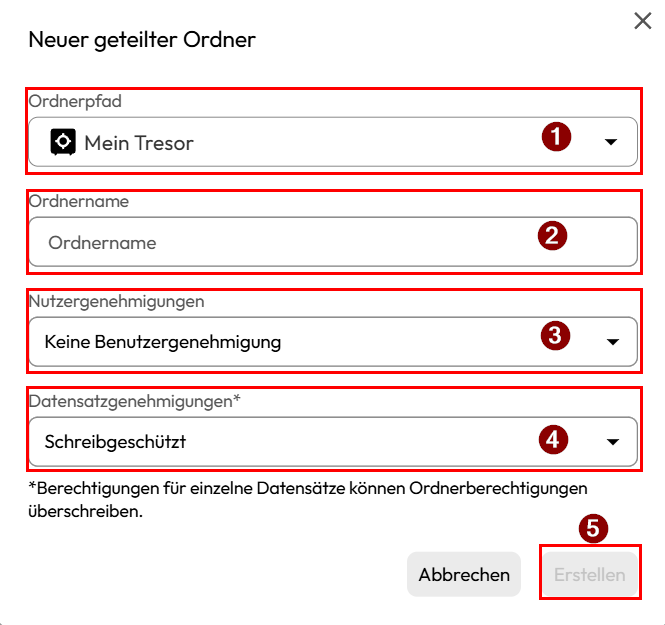
Task: Click the Nutzergenehmigungen field label
Action: [x=117, y=300]
